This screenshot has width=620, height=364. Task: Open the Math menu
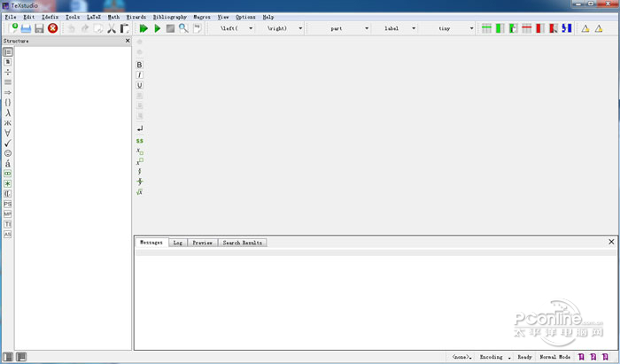[x=113, y=17]
